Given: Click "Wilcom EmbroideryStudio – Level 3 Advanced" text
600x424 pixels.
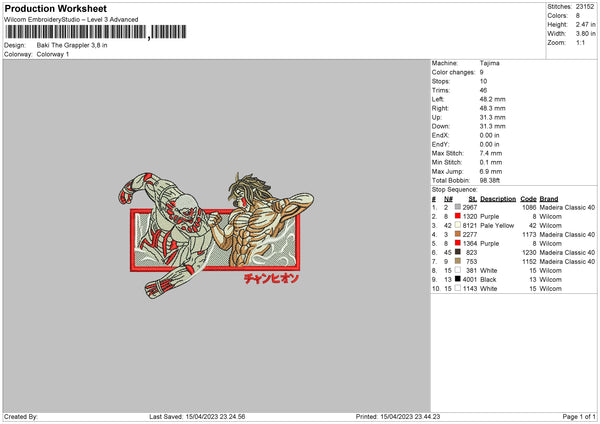Looking at the screenshot, I should click(71, 20).
